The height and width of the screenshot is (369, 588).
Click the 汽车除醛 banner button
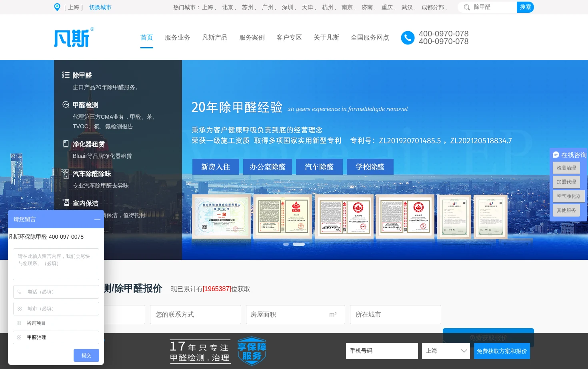(319, 167)
